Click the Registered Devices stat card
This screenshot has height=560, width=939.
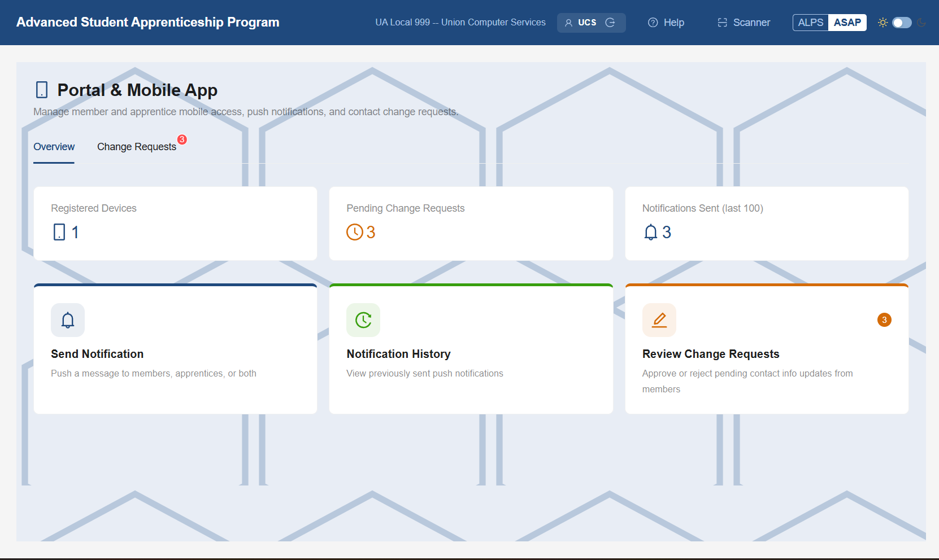pos(175,224)
